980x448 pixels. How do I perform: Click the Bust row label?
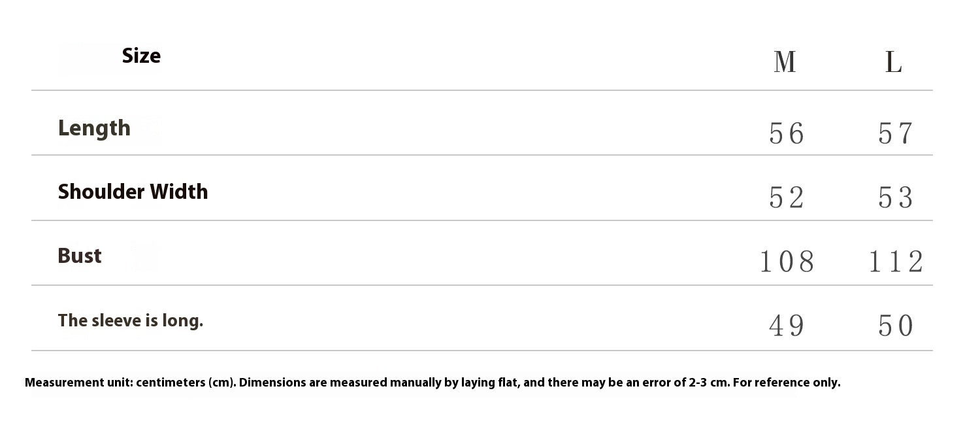tap(80, 256)
